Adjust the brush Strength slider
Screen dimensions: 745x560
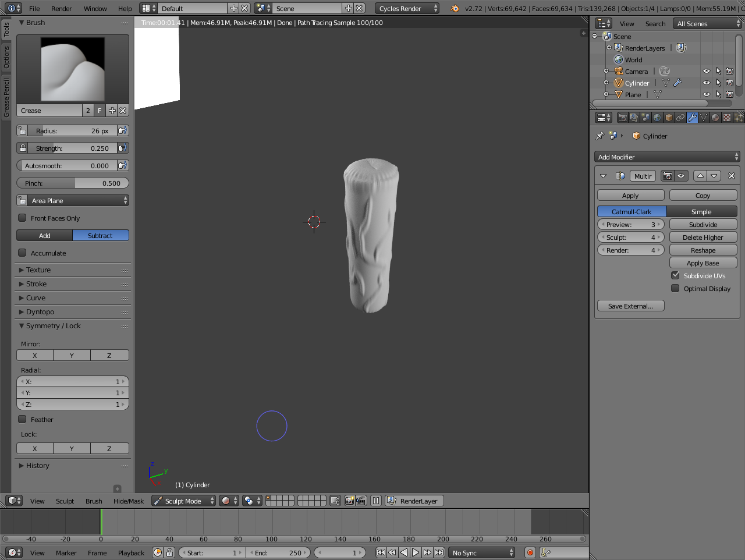(x=72, y=148)
